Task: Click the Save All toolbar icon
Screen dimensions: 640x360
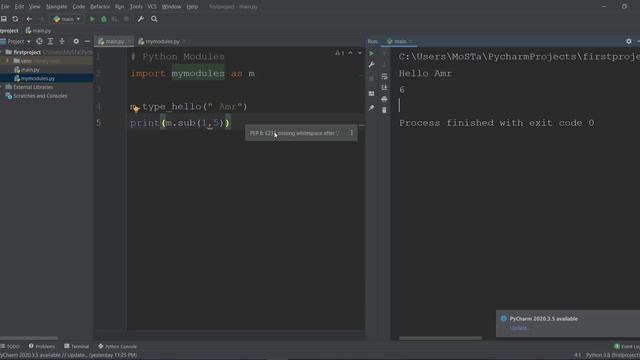Action: click(x=4, y=19)
